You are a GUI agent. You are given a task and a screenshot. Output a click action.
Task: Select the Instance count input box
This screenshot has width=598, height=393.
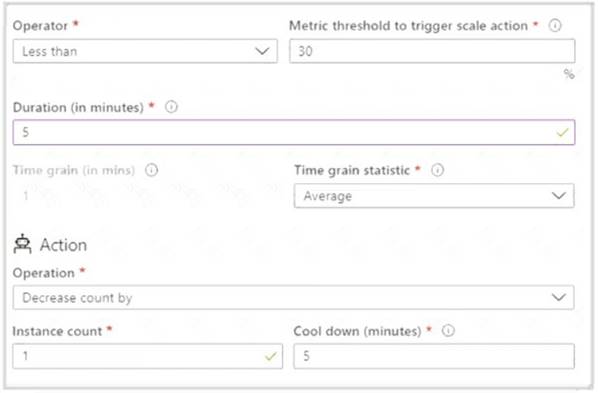click(x=148, y=356)
